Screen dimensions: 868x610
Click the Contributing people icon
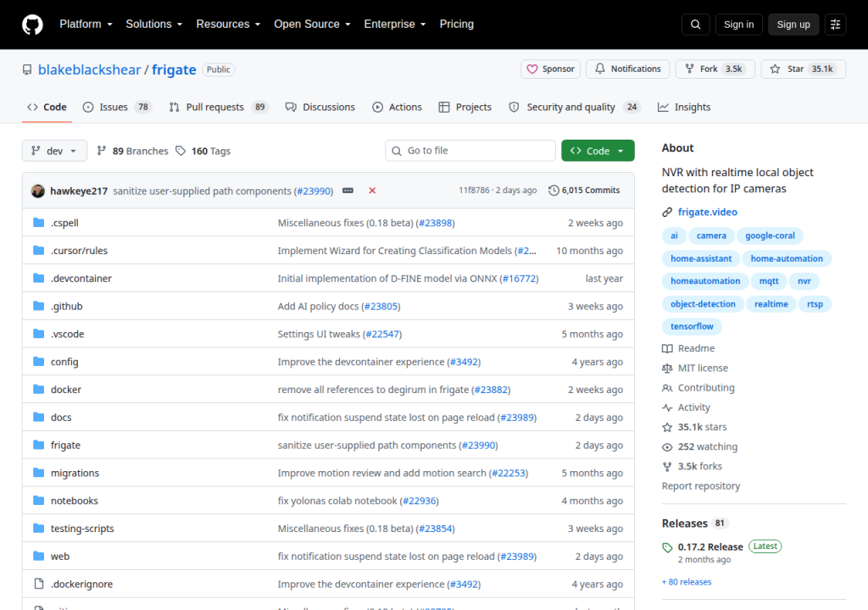coord(667,387)
